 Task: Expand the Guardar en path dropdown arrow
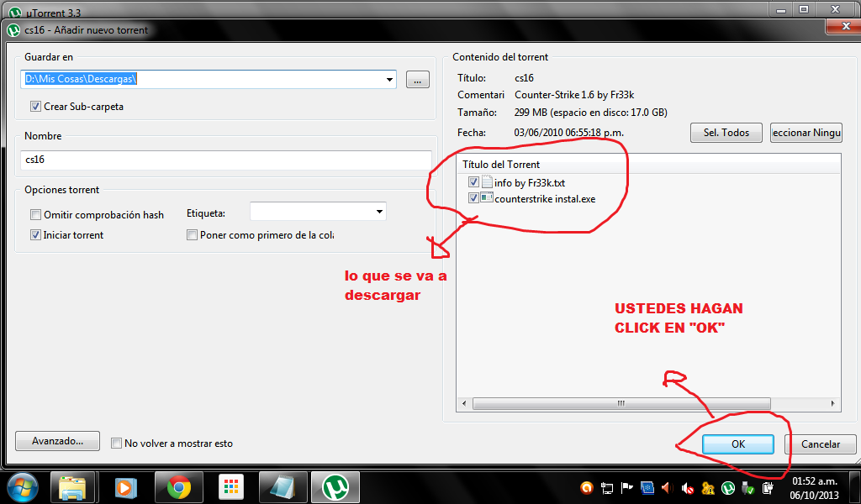pyautogui.click(x=389, y=80)
